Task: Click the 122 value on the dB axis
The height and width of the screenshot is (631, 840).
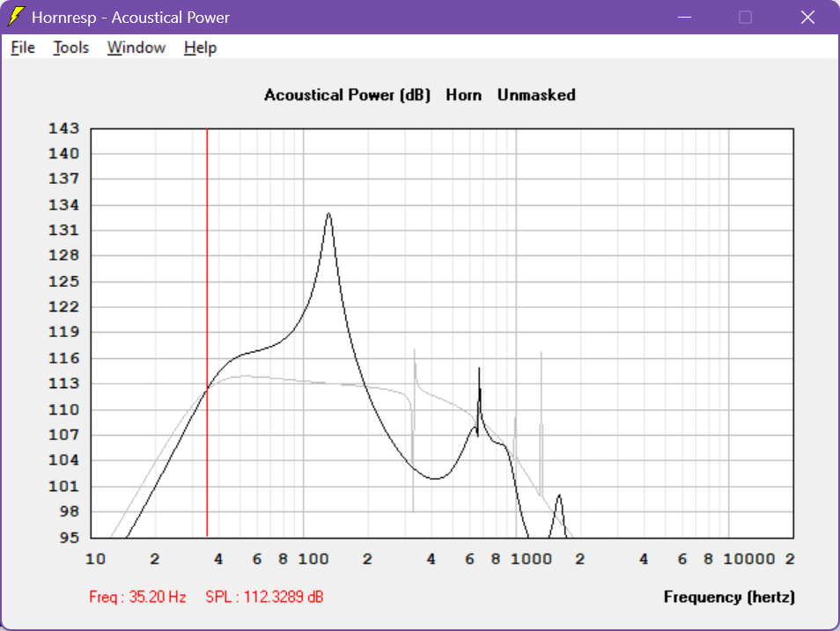Action: pyautogui.click(x=63, y=307)
